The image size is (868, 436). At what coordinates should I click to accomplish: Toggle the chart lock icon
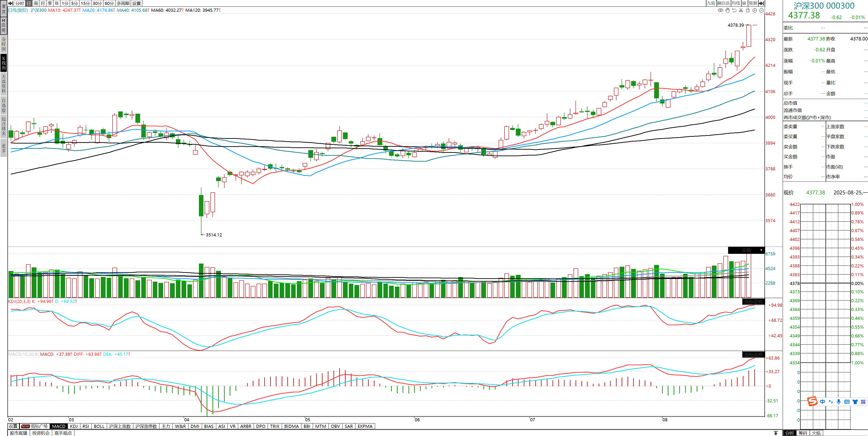pyautogui.click(x=748, y=10)
